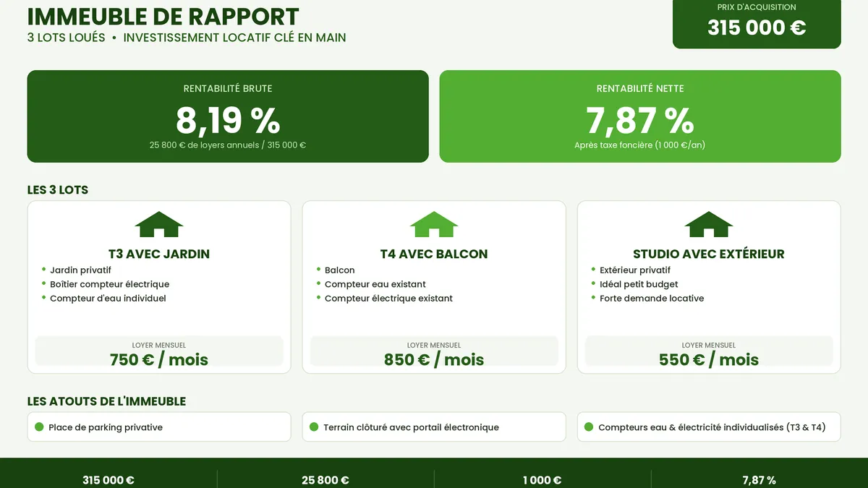Image resolution: width=868 pixels, height=488 pixels.
Task: Click the house icon above STUDIO AVEC EXTÉRIEUR
Action: tap(709, 224)
